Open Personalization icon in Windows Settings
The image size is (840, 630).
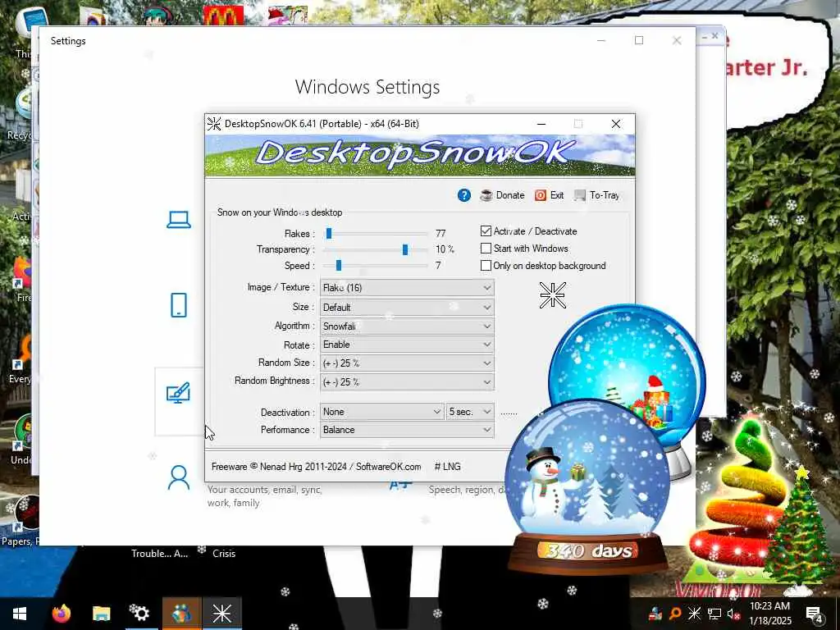[x=178, y=393]
